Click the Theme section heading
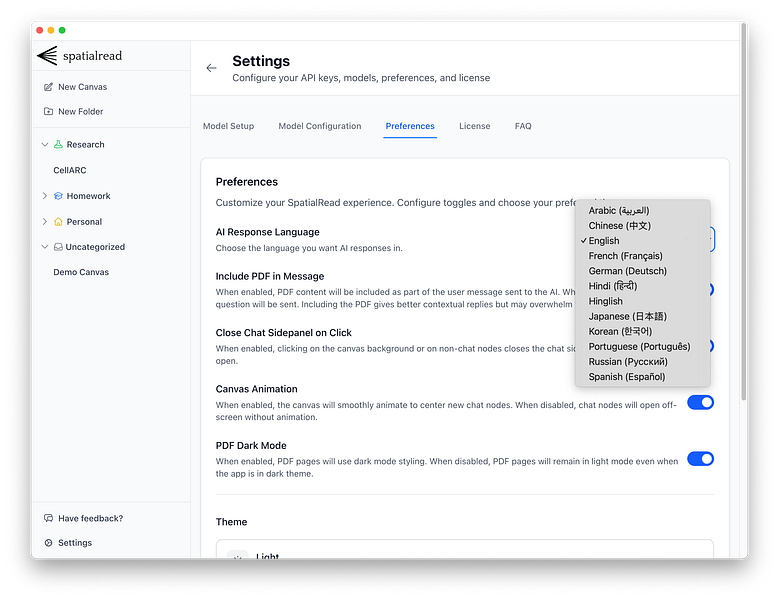This screenshot has height=600, width=779. pyautogui.click(x=231, y=522)
